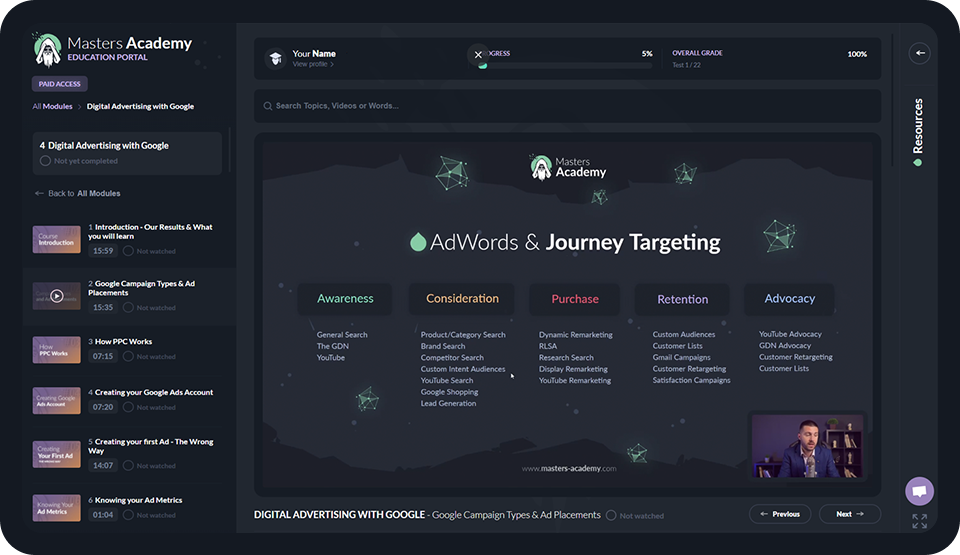Viewport: 960px width, 555px height.
Task: Open Course Introduction thumbnail
Action: click(x=56, y=239)
